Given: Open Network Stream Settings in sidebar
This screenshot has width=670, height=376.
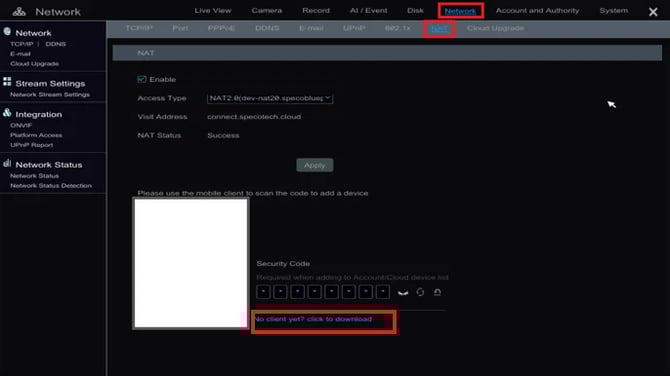Looking at the screenshot, I should pos(50,94).
